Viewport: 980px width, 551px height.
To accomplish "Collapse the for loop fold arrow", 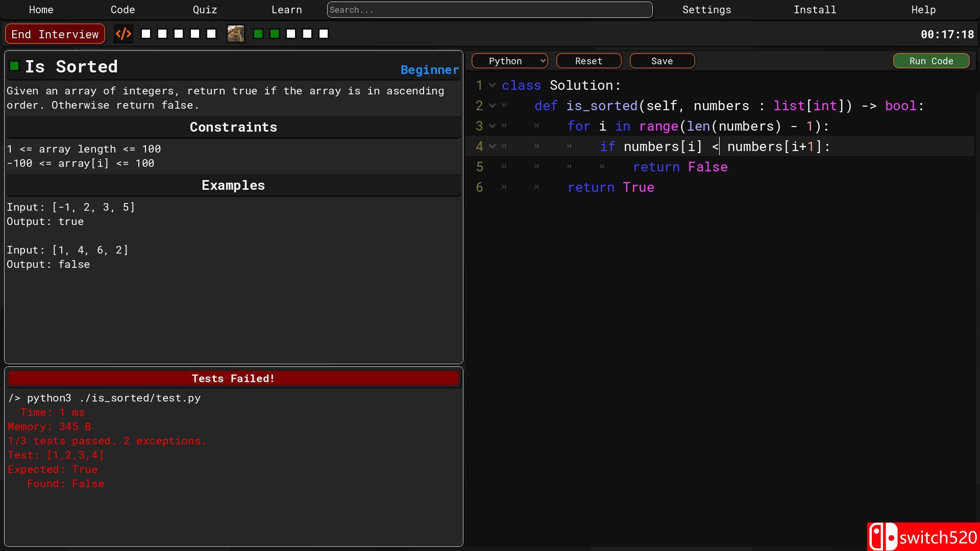I will (x=492, y=127).
